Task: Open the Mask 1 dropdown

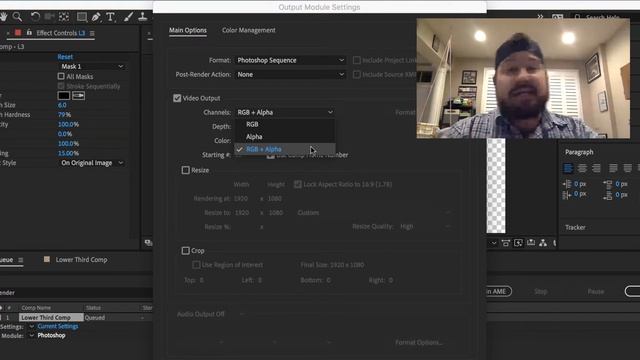Action: (x=92, y=66)
